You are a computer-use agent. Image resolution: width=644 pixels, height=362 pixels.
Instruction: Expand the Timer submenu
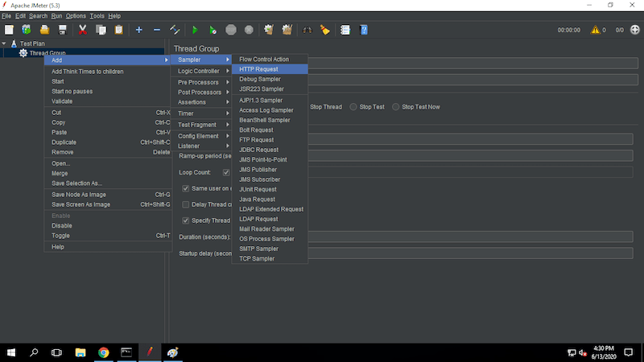pyautogui.click(x=202, y=113)
